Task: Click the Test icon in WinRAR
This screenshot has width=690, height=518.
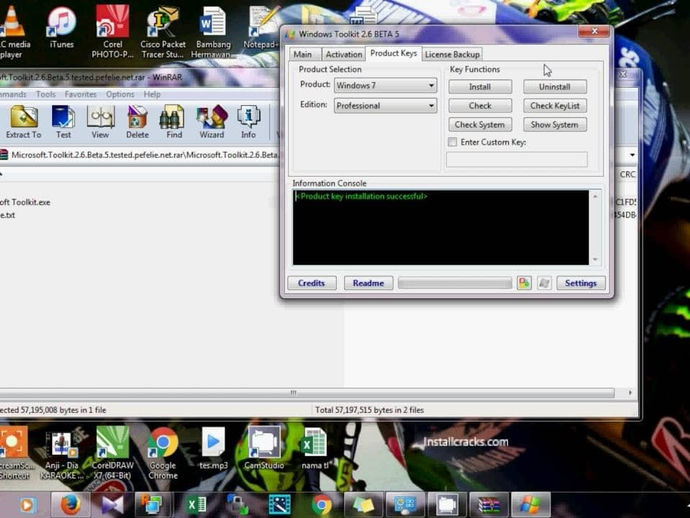Action: (63, 122)
